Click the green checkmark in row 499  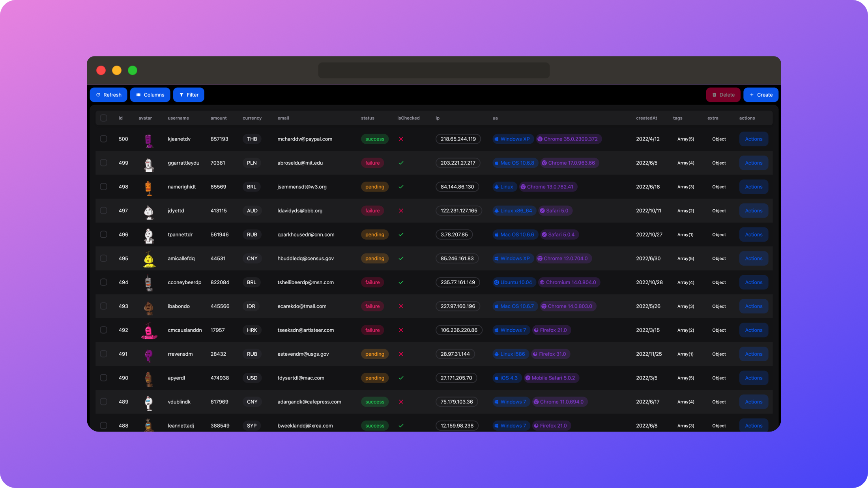pyautogui.click(x=401, y=163)
